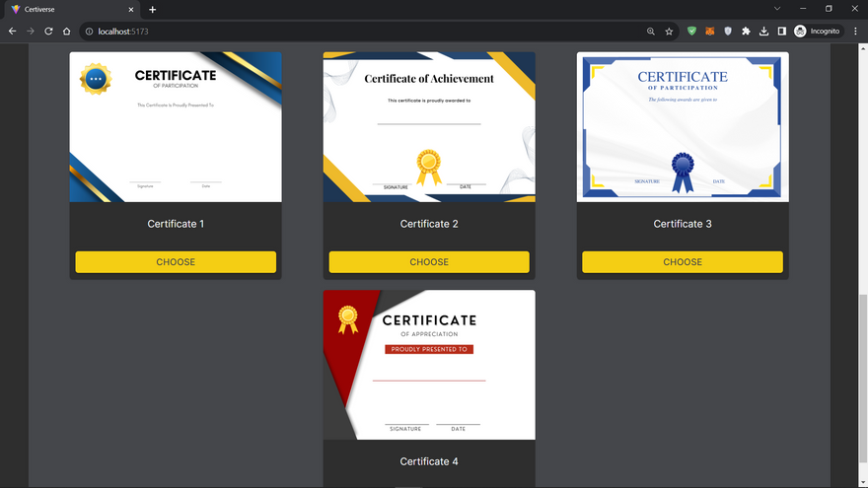Bookmark this page with the star icon
The image size is (868, 488).
(669, 32)
